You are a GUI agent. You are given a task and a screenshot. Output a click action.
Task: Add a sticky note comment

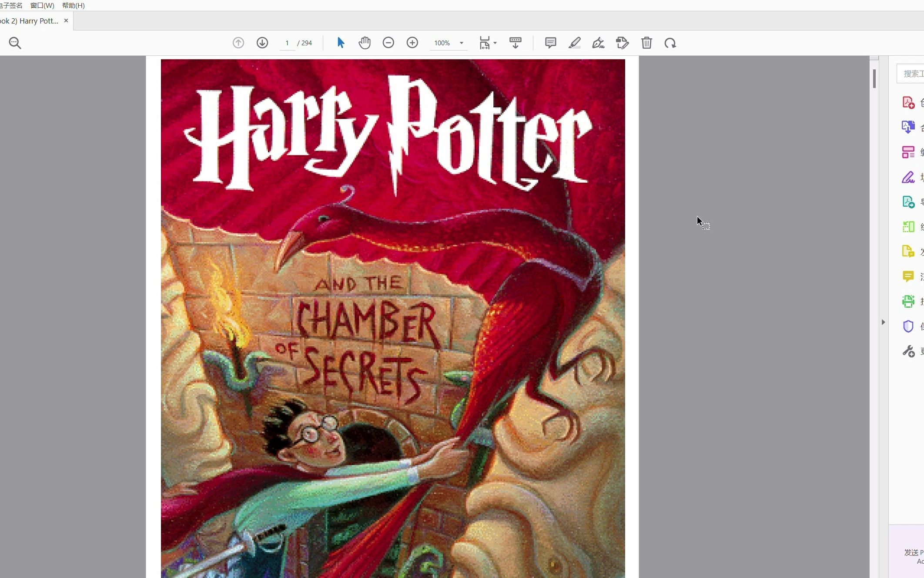click(550, 43)
